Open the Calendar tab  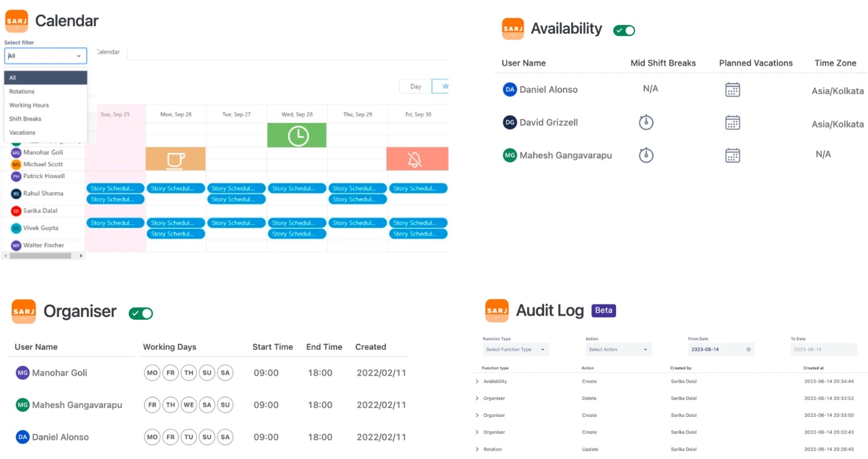pos(108,52)
